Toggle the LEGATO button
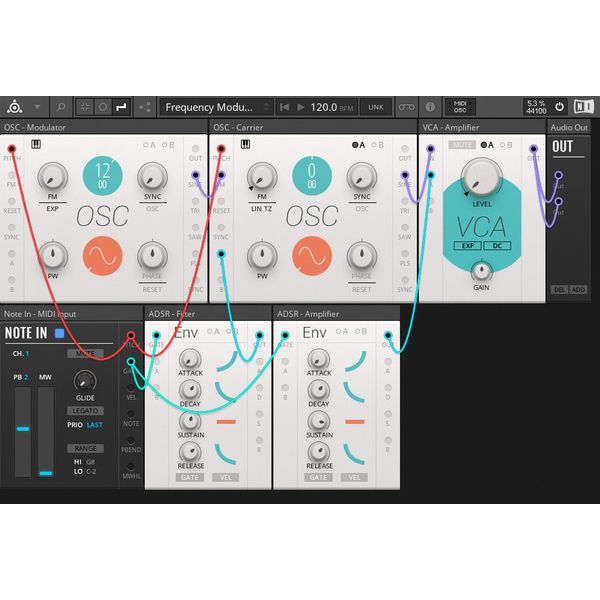600x600 pixels. pyautogui.click(x=85, y=411)
